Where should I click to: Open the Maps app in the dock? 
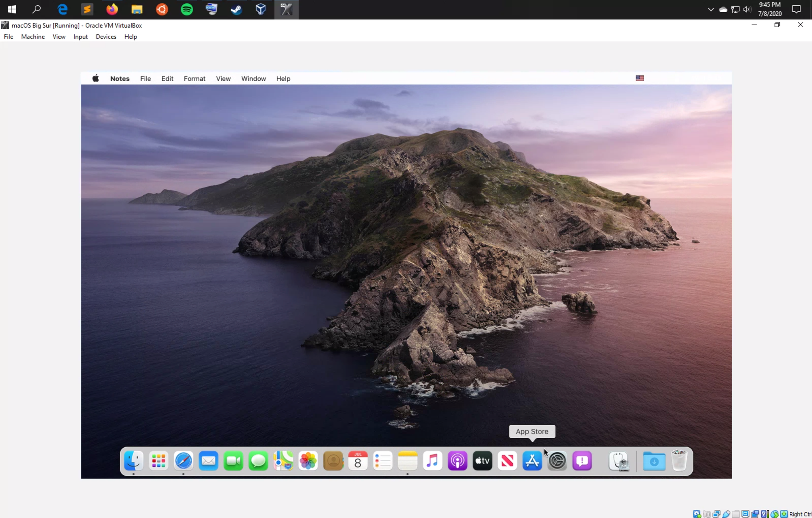click(x=283, y=460)
